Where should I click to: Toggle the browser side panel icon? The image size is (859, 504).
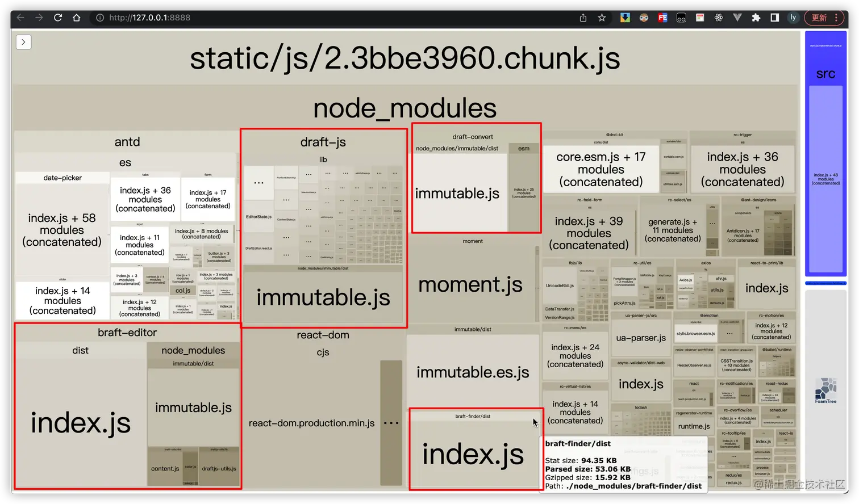pos(774,18)
